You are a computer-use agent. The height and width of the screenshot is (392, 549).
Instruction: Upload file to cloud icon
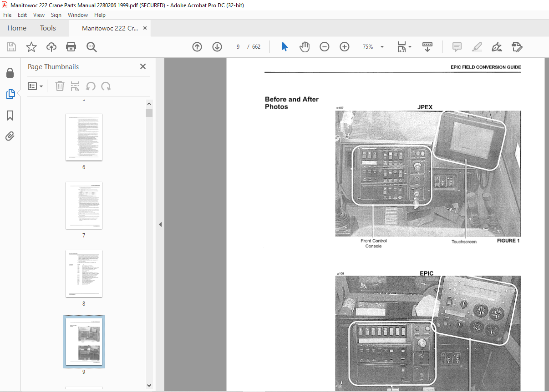click(x=51, y=47)
